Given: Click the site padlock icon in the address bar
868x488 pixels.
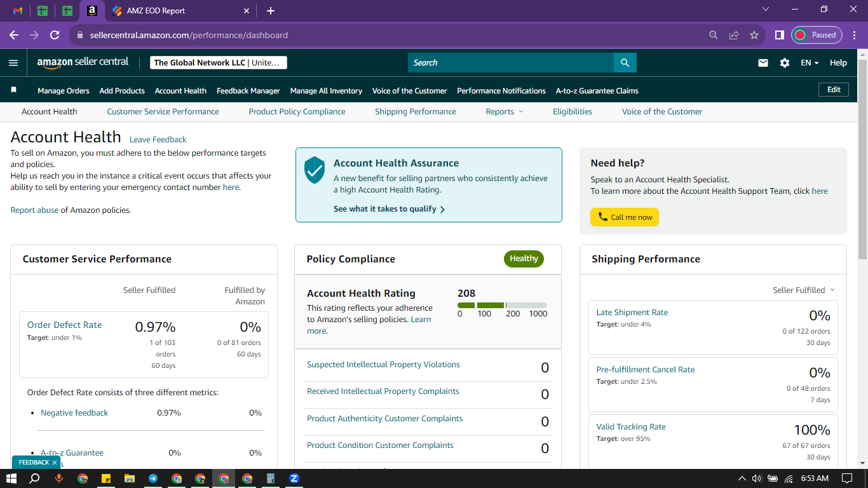Looking at the screenshot, I should (80, 35).
